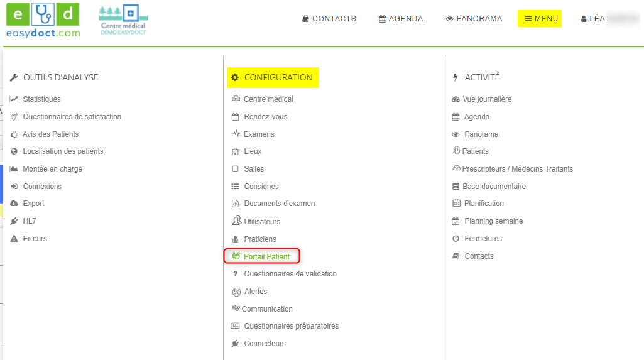644x360 pixels.
Task: Click the warning triangle icon beside Erreurs
Action: [14, 239]
